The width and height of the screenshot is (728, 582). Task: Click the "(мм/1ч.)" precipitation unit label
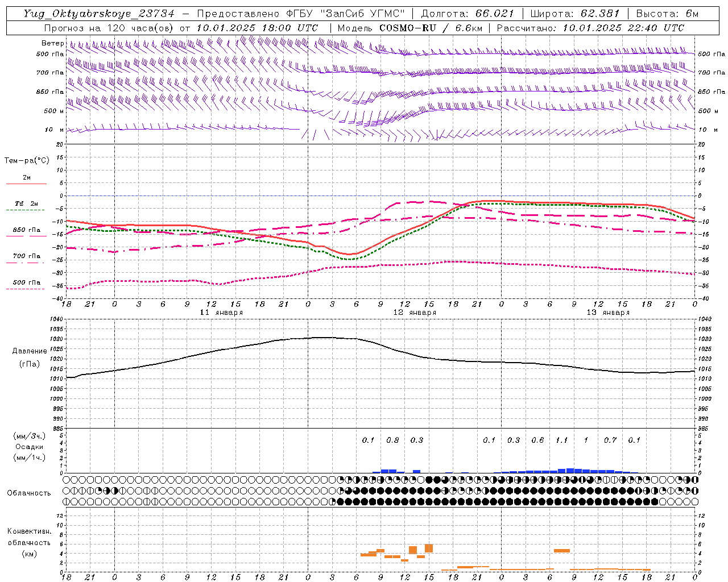click(30, 458)
